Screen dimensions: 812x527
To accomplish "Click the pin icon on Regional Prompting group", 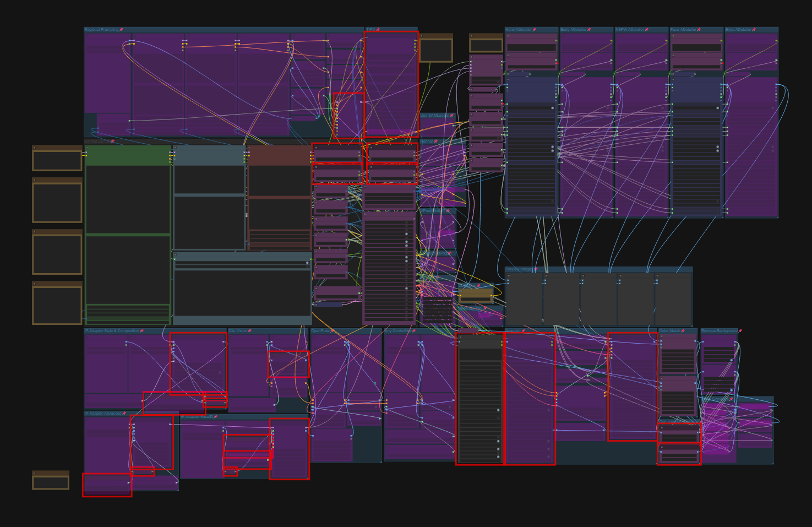I will pos(121,30).
